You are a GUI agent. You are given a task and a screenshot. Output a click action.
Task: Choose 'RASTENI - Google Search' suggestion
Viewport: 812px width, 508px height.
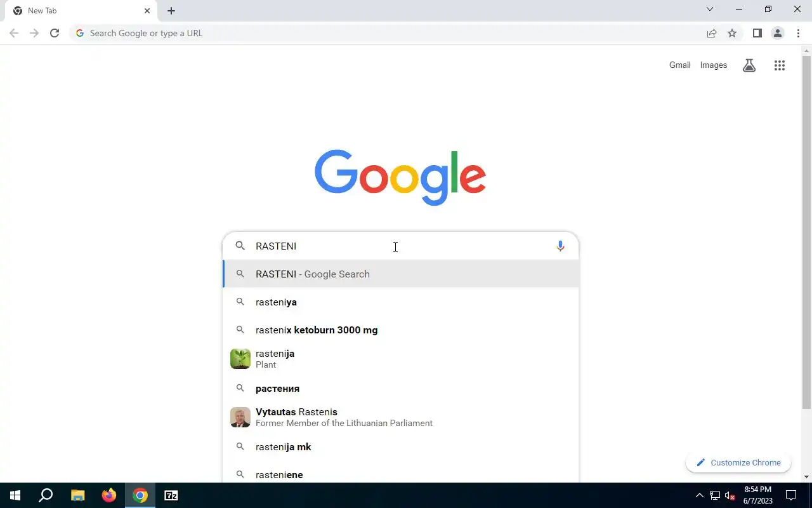pos(401,274)
